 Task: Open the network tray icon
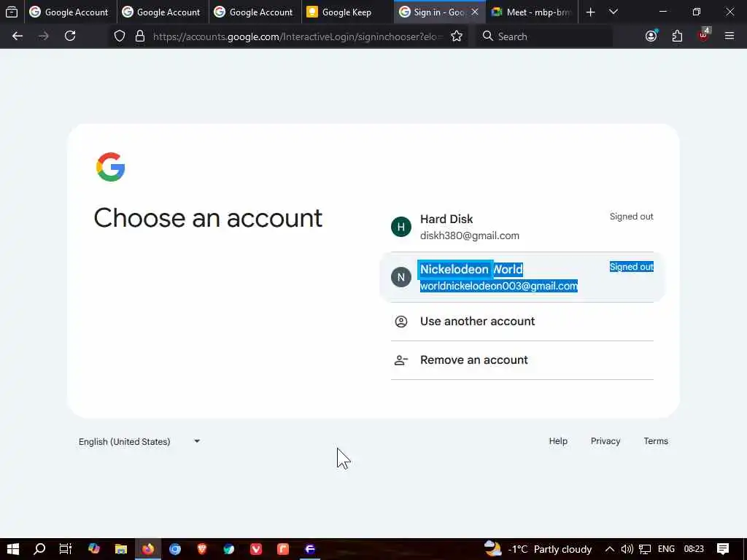point(645,549)
